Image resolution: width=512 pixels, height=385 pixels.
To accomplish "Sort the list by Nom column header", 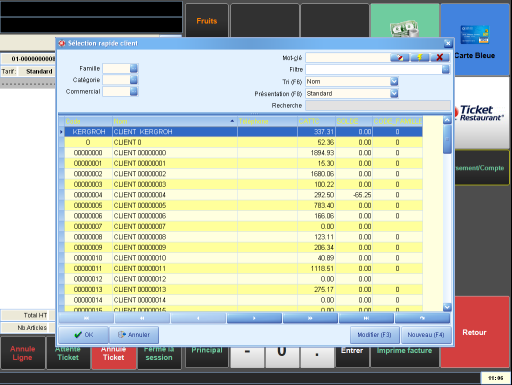I will [x=175, y=121].
